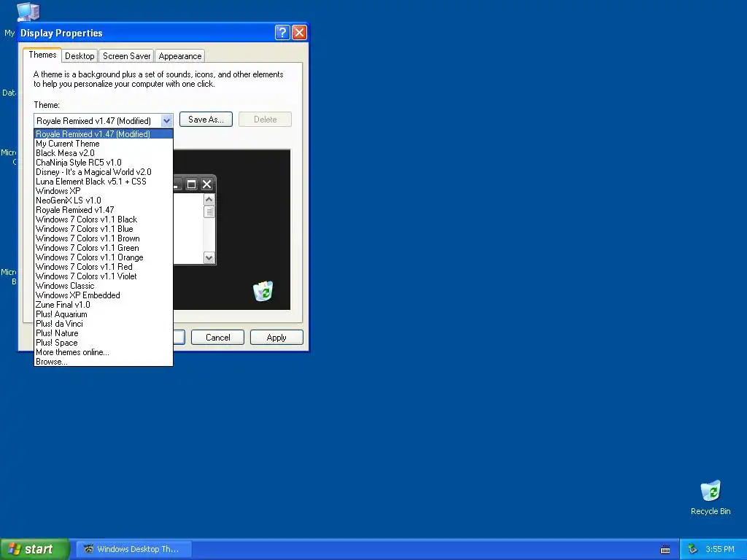Click the Recycle Bin in theme preview
The image size is (747, 560).
coord(263,291)
